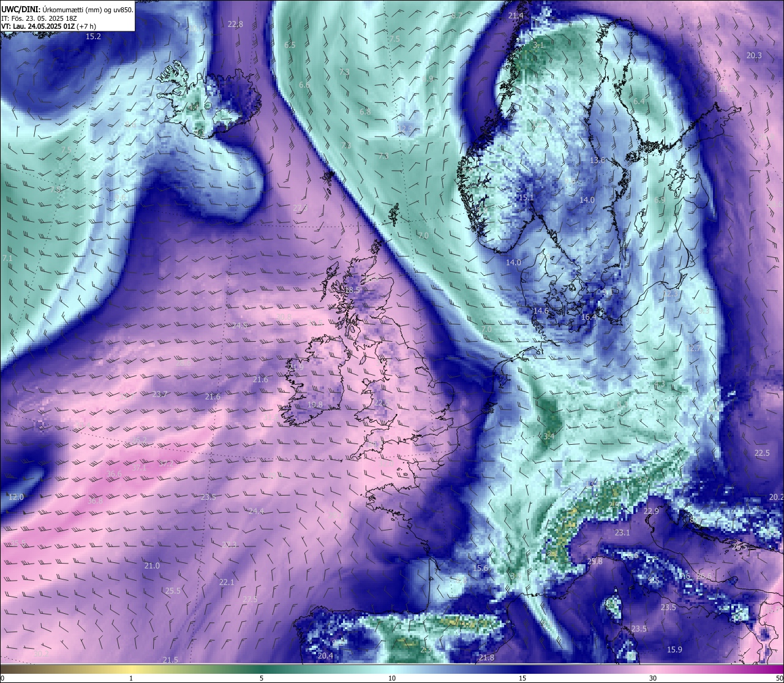The width and height of the screenshot is (784, 683).
Task: Click the 23.1 value south of the Alps
Action: pos(622,533)
